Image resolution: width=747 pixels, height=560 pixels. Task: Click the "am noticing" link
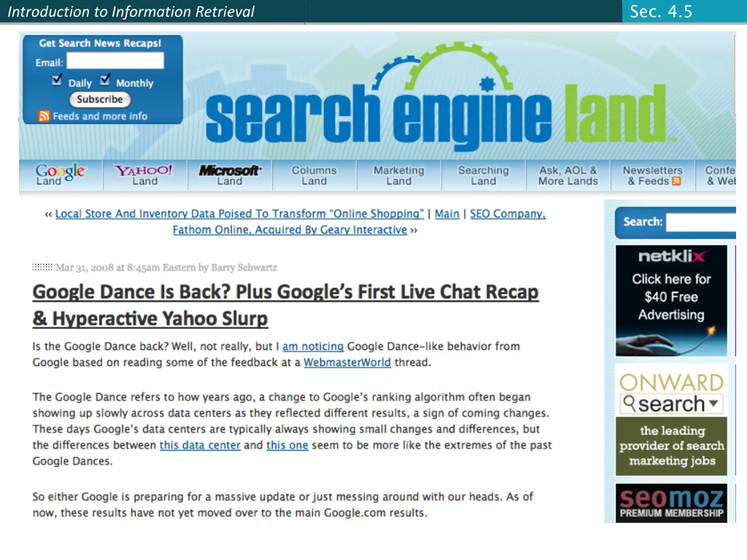(313, 346)
